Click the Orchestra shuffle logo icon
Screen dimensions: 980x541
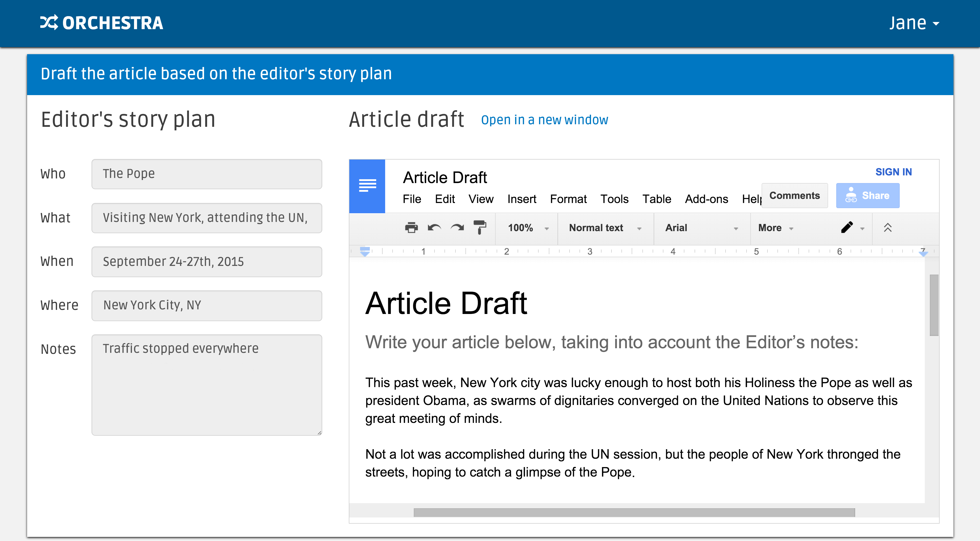(49, 23)
